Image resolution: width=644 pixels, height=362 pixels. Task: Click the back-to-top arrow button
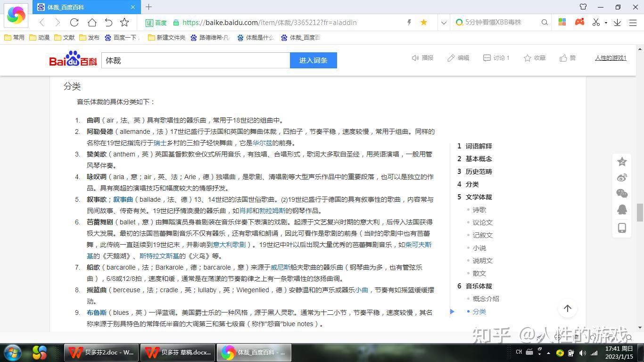click(568, 308)
